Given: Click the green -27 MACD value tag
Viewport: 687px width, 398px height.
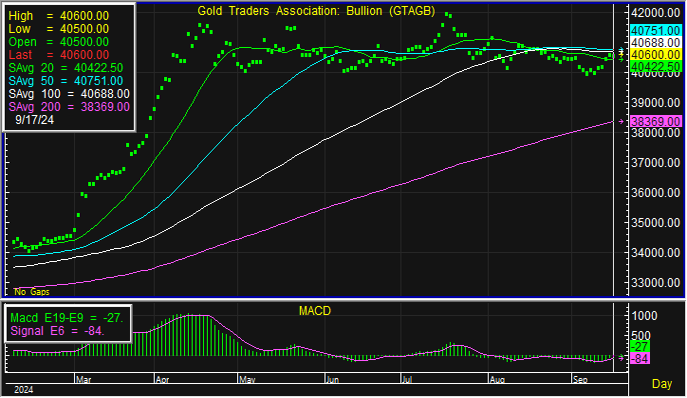Looking at the screenshot, I should 640,346.
